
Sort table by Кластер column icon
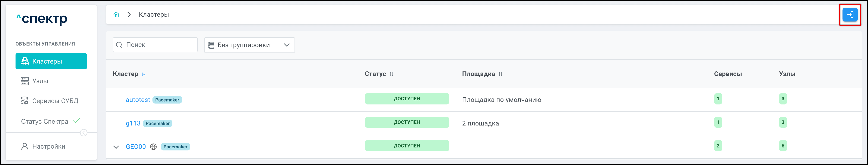(143, 74)
